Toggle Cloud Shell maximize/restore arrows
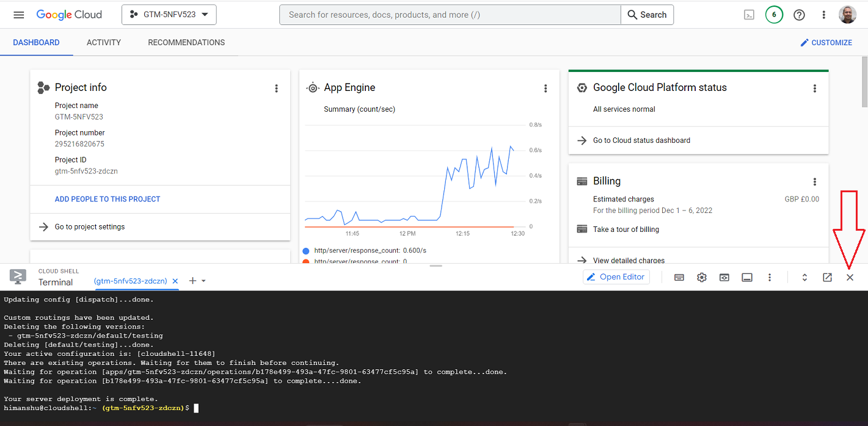Screen dimensions: 868x426 coord(804,278)
